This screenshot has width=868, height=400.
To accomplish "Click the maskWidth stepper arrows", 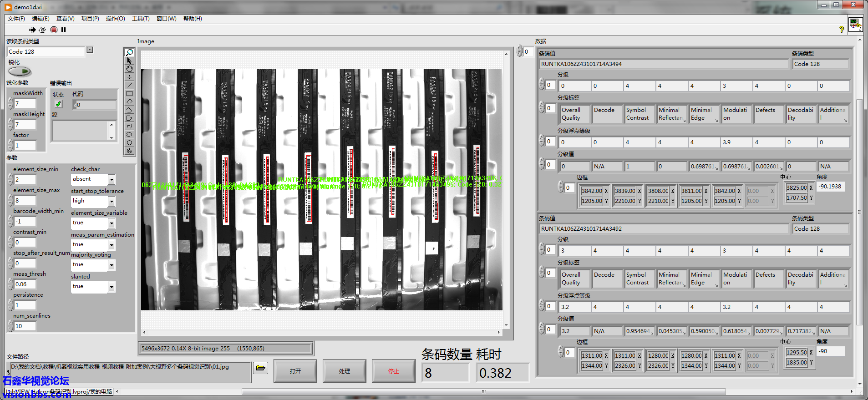I will pos(10,103).
